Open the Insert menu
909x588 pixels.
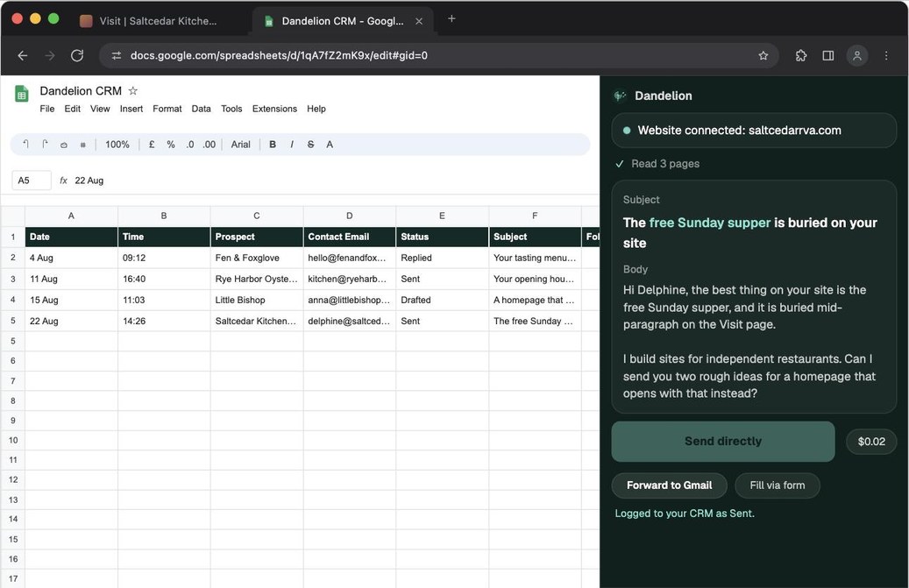tap(131, 109)
